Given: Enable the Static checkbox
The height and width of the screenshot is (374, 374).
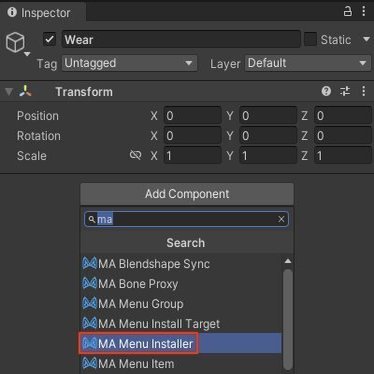Looking at the screenshot, I should [x=310, y=40].
